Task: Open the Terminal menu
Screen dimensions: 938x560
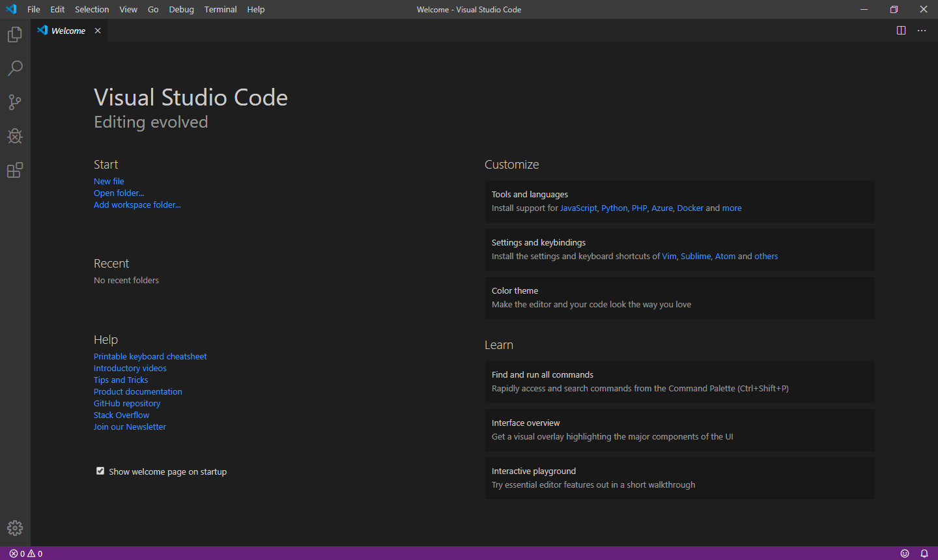Action: [220, 9]
